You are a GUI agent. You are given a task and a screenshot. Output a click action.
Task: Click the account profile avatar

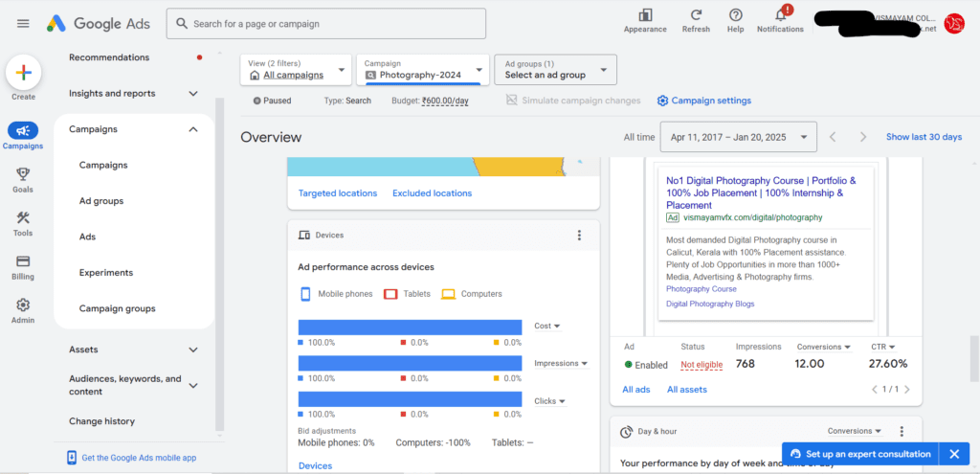coord(954,24)
